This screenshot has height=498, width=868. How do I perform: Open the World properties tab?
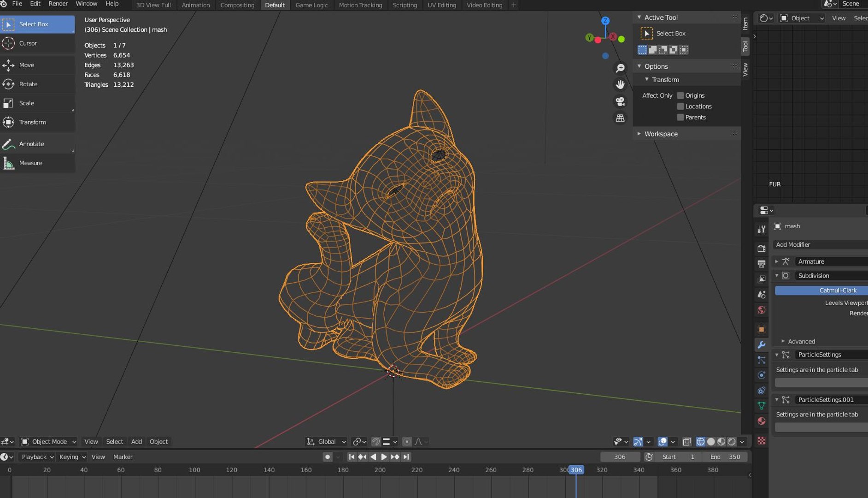tap(761, 310)
